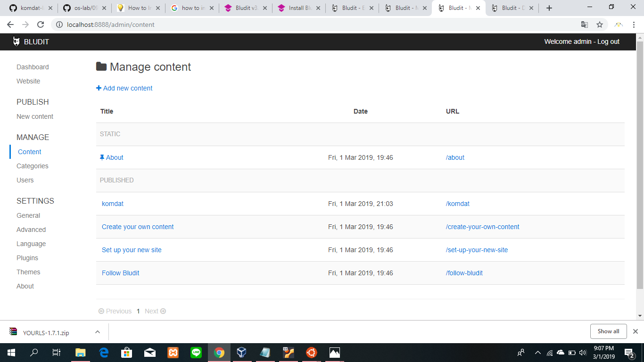Open Mail app from taskbar

[x=150, y=352]
